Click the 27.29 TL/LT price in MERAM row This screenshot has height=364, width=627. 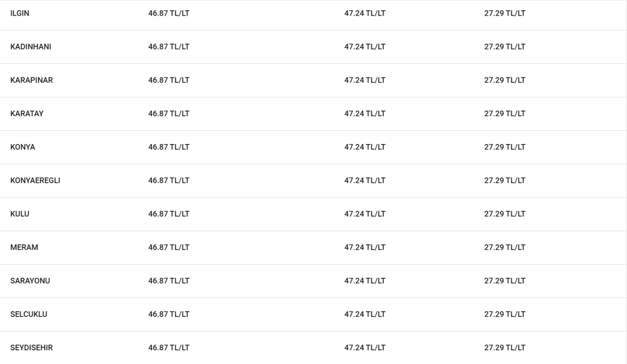click(505, 247)
